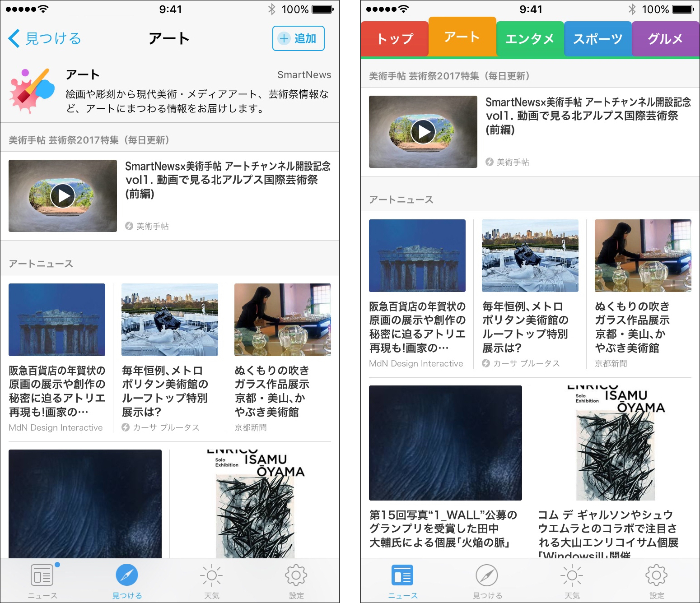The image size is (700, 603).
Task: Open the glass works thumbnail in right screen
Action: 643,255
